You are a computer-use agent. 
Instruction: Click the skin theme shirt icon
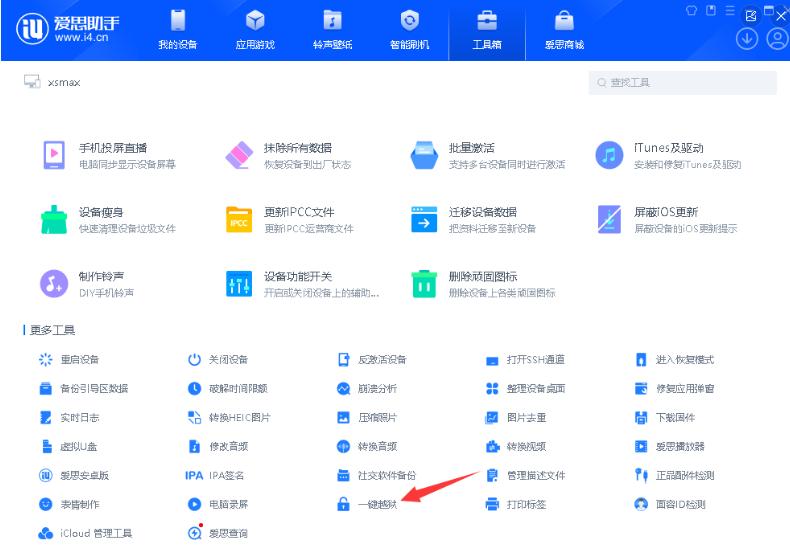691,11
